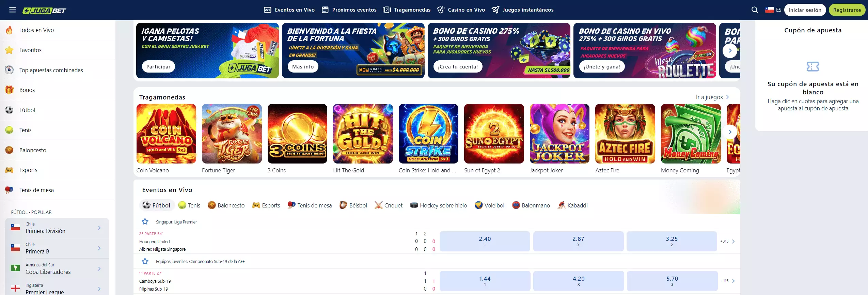The image size is (868, 295).
Task: Switch to Baloncesto live events tab
Action: pyautogui.click(x=226, y=205)
